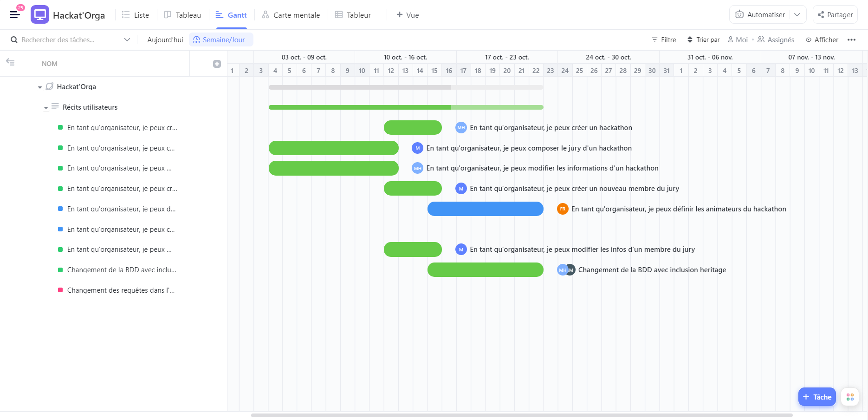
Task: Open the Automatiser dropdown arrow
Action: 797,15
